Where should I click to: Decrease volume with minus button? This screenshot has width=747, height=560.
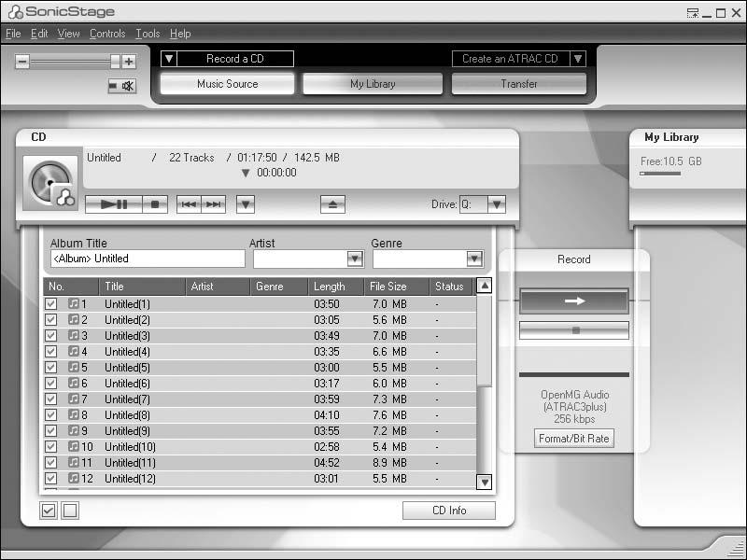point(21,62)
